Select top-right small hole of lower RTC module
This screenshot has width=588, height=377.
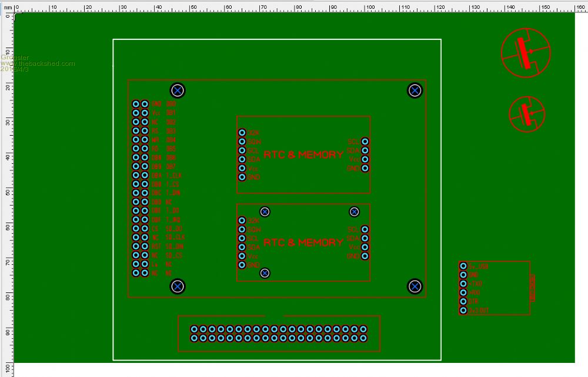pos(354,211)
